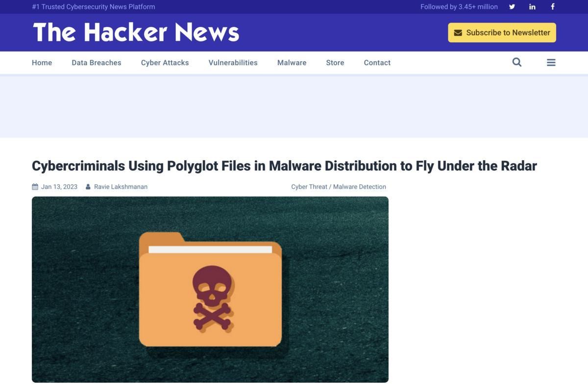Open the Twitter profile icon
The height and width of the screenshot is (392, 588).
click(x=512, y=7)
